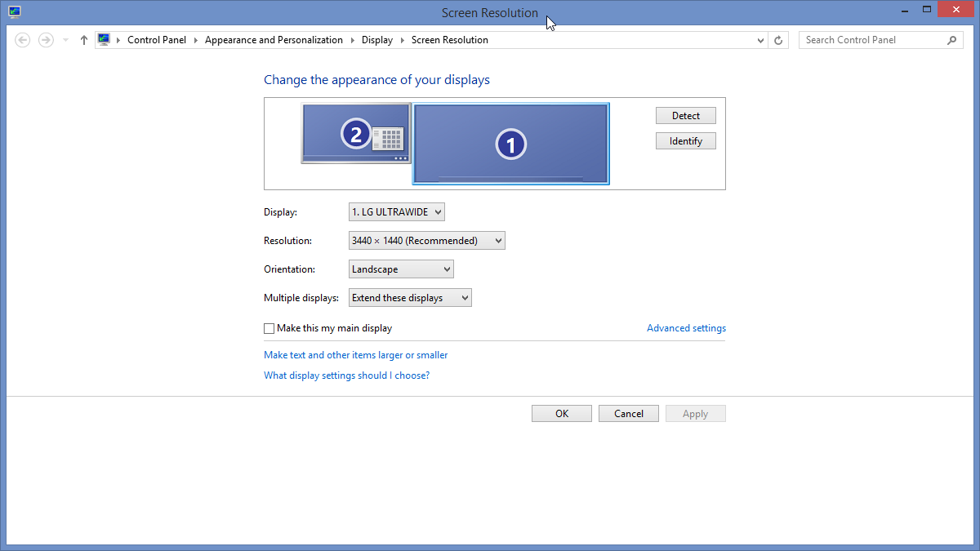Maximize the Screen Resolution window
This screenshot has height=551, width=980.
point(927,10)
